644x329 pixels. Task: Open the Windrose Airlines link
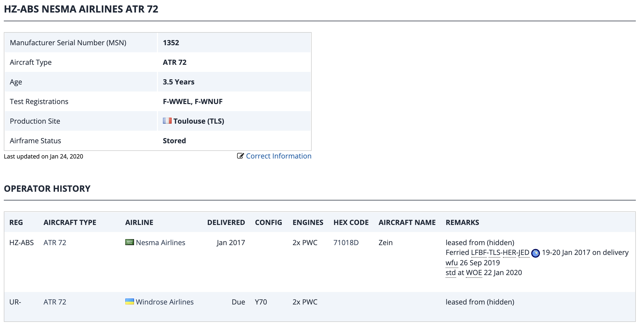(x=165, y=302)
